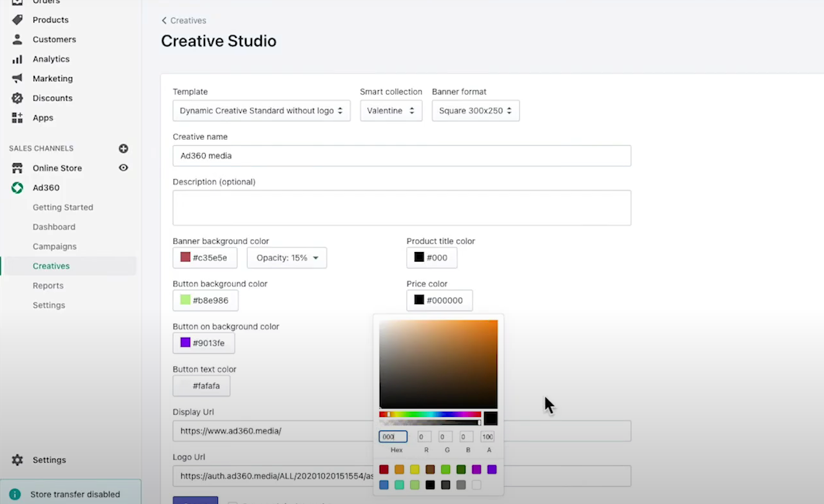824x504 pixels.
Task: Open the Products section in the sidebar
Action: click(x=50, y=19)
